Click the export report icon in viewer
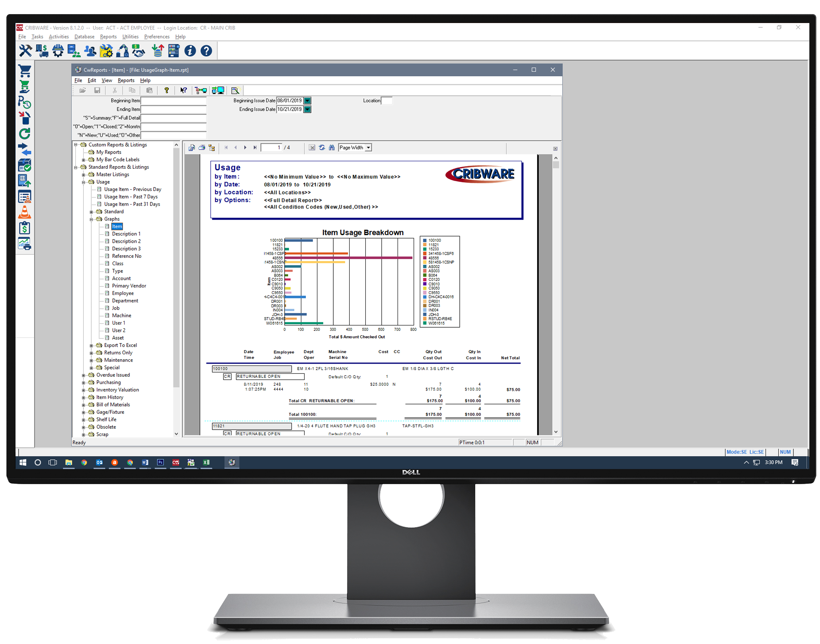The width and height of the screenshot is (820, 644). click(x=191, y=147)
